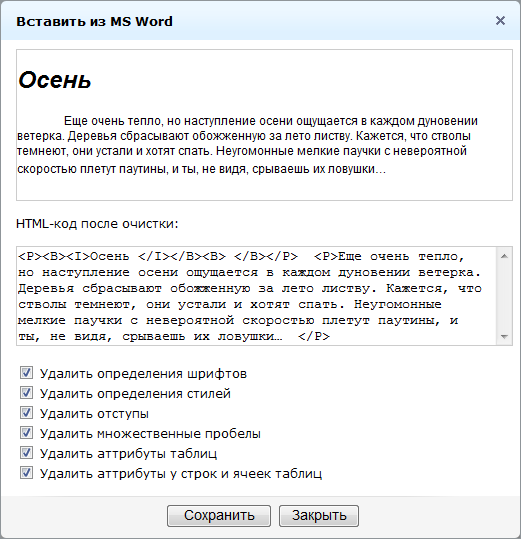The height and width of the screenshot is (539, 521).
Task: Click the scroll up arrow in the HTML code box
Action: pos(504,256)
